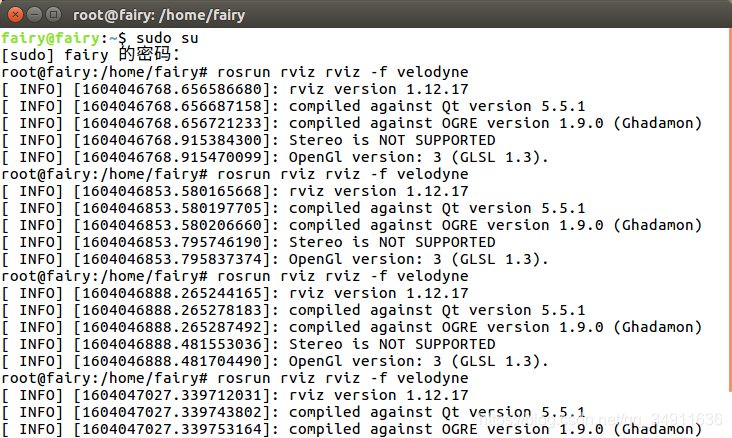The image size is (732, 438).
Task: Click timestamp 1604046768.656586680 log line
Action: (x=235, y=89)
